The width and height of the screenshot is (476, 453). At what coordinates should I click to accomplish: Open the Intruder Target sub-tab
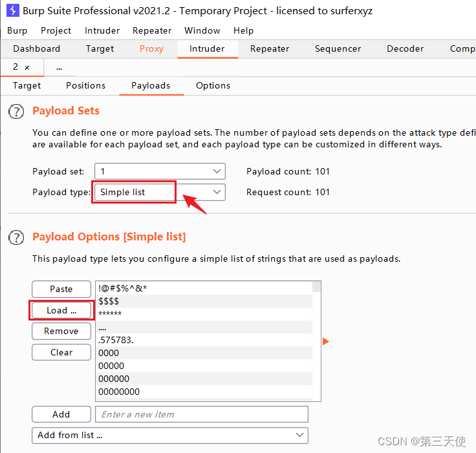[x=27, y=85]
